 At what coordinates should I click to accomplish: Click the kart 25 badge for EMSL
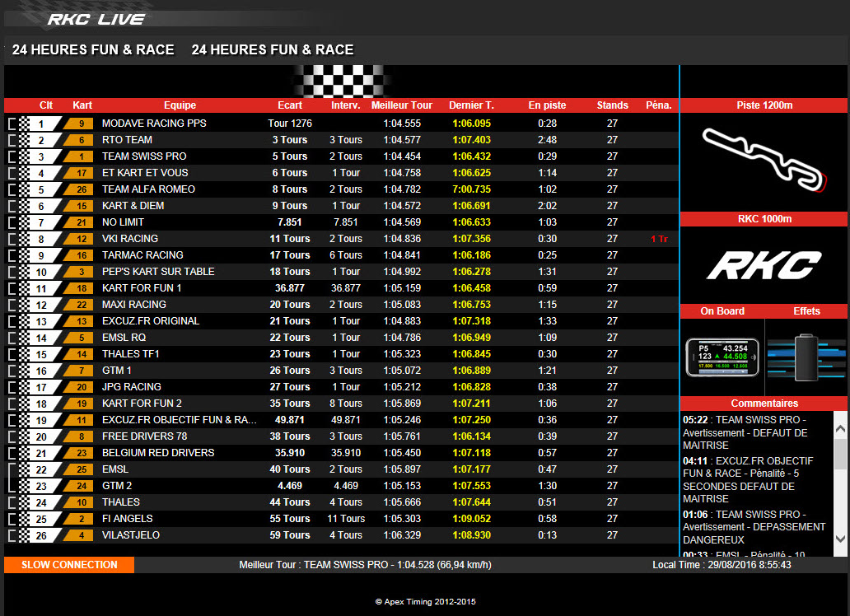(79, 469)
